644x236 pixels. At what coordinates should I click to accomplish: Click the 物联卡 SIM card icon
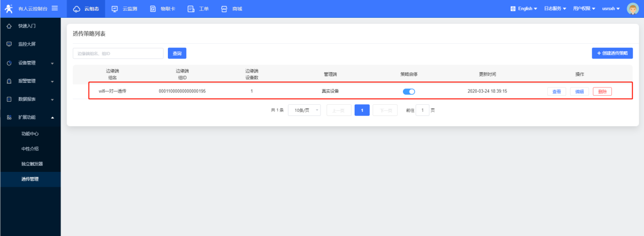[x=153, y=9]
